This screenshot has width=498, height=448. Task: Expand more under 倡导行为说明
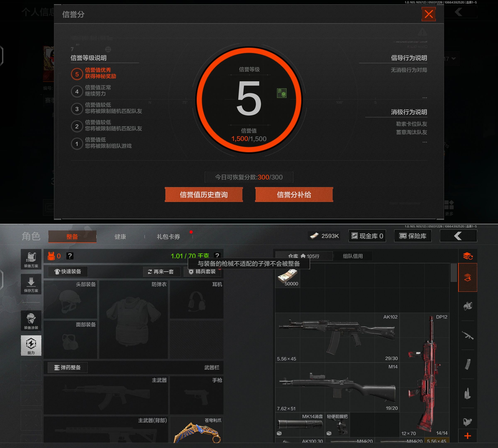(425, 98)
